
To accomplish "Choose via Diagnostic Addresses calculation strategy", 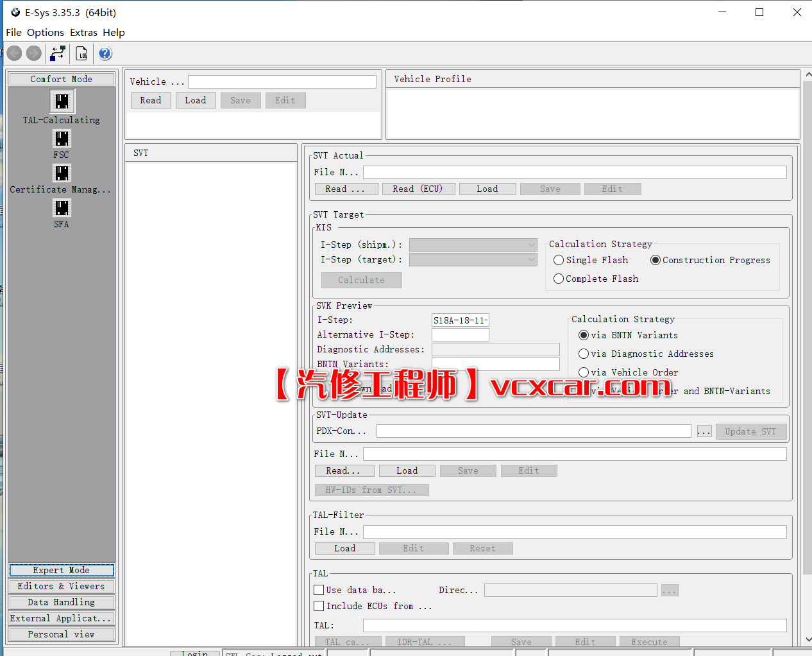I will tap(583, 354).
